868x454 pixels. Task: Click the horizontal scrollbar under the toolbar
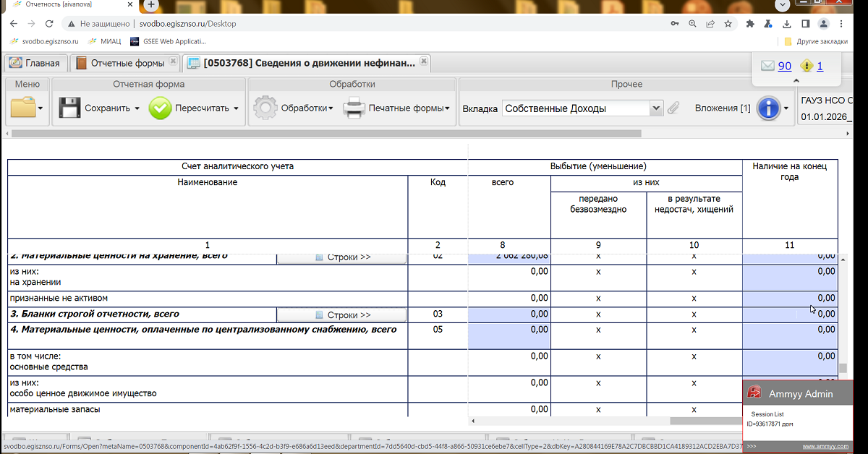click(x=325, y=133)
